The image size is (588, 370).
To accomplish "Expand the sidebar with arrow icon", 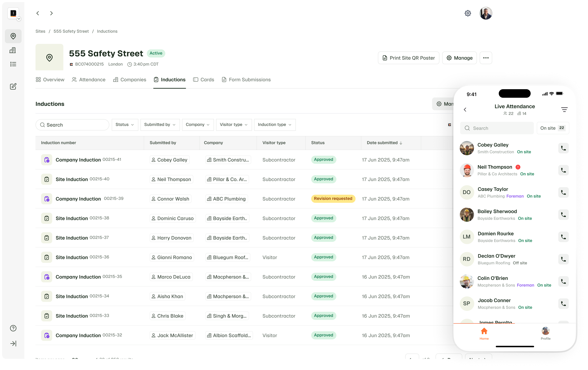I will coord(13,344).
